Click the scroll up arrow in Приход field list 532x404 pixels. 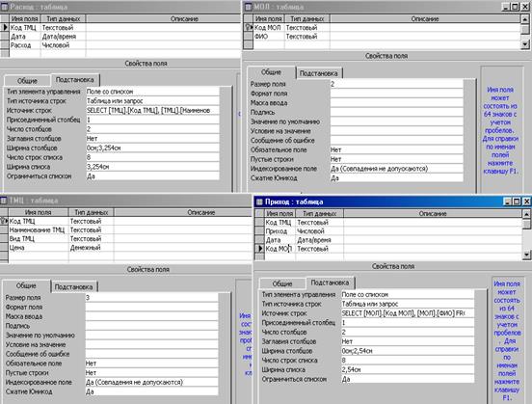coord(526,214)
